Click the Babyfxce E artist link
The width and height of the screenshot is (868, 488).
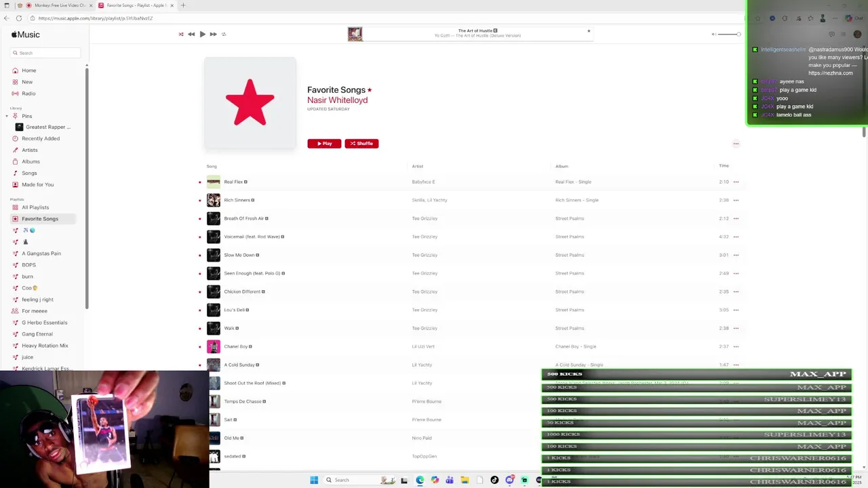pyautogui.click(x=423, y=182)
